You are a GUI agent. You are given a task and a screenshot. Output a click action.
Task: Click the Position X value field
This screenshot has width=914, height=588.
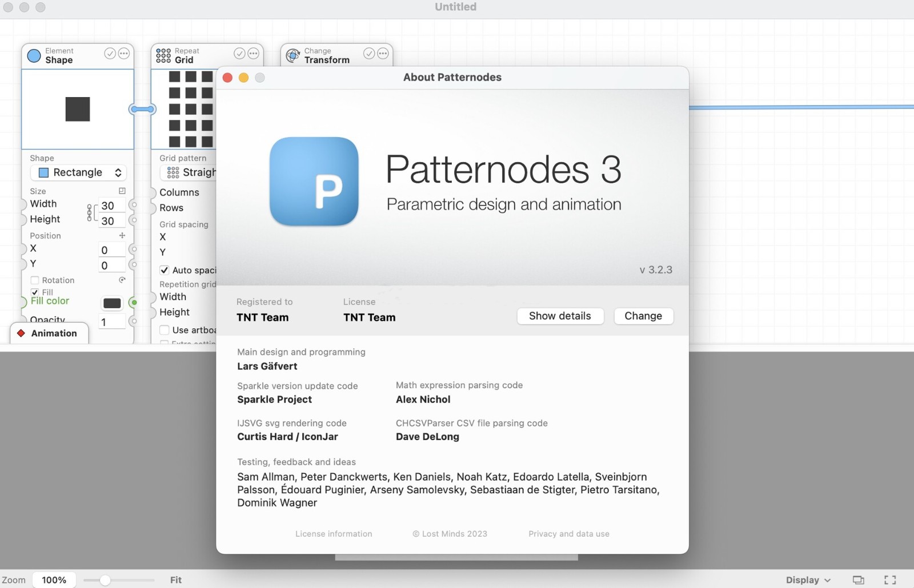(x=112, y=250)
